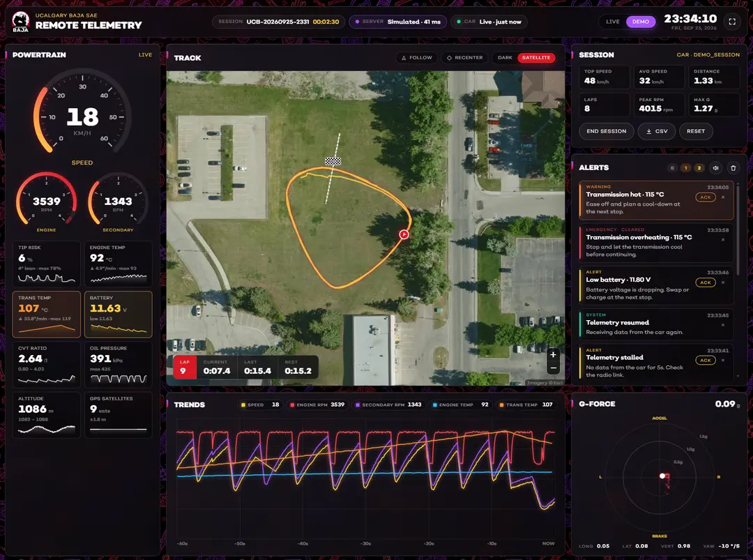The height and width of the screenshot is (560, 753).
Task: Click the Engine RPM gauge
Action: coord(46,201)
